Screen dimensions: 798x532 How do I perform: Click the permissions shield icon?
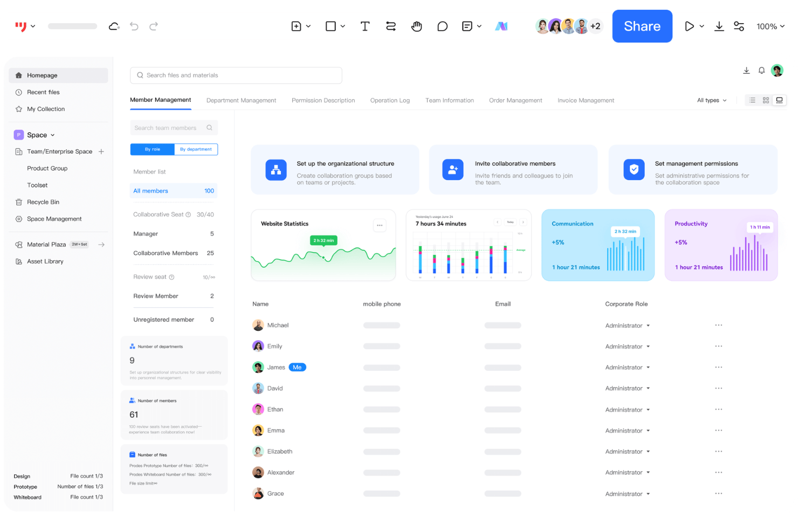pos(634,170)
